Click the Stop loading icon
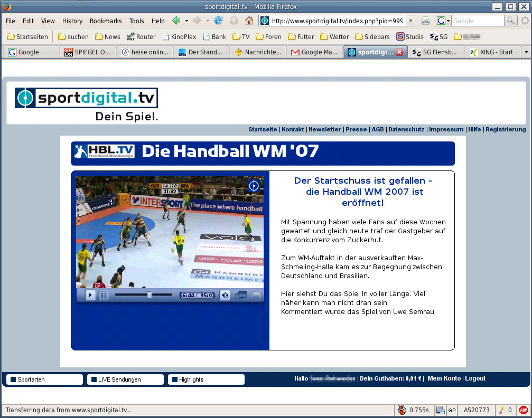 [x=234, y=21]
